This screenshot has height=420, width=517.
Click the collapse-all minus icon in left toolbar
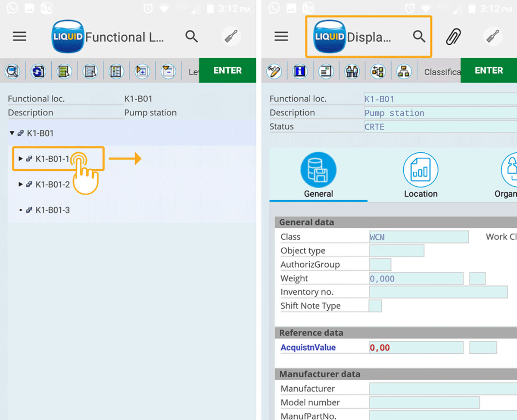168,71
